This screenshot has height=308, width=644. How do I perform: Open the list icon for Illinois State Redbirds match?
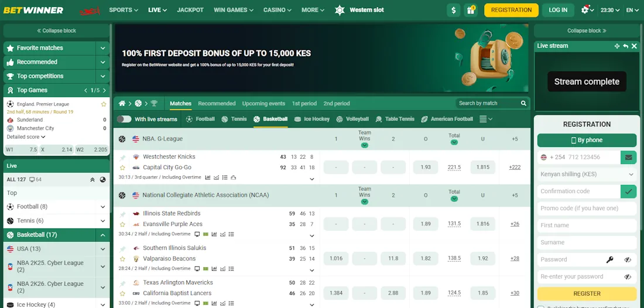pyautogui.click(x=232, y=234)
